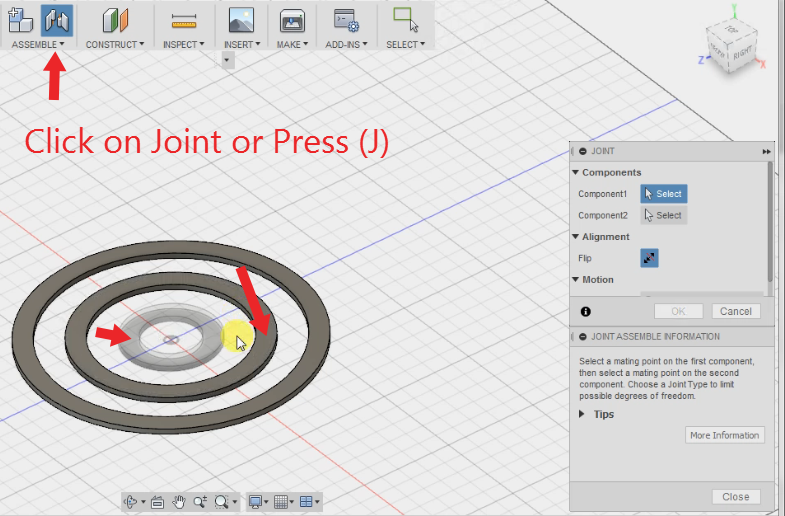Click the Viewports layout icon
The image size is (785, 516).
point(306,501)
